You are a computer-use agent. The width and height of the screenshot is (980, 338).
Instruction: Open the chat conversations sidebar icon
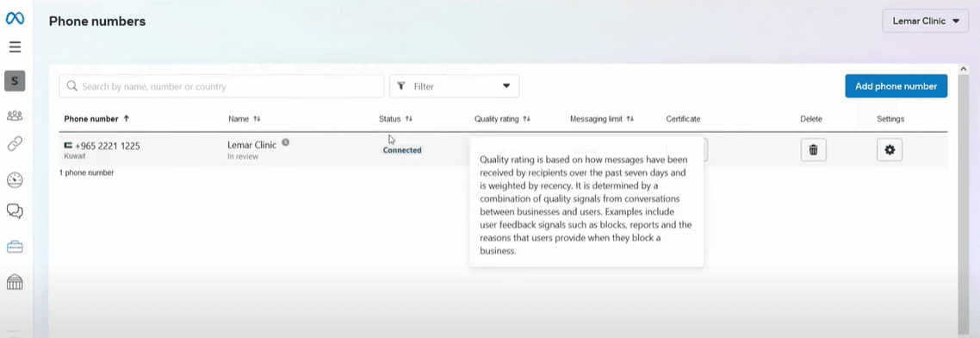click(15, 211)
